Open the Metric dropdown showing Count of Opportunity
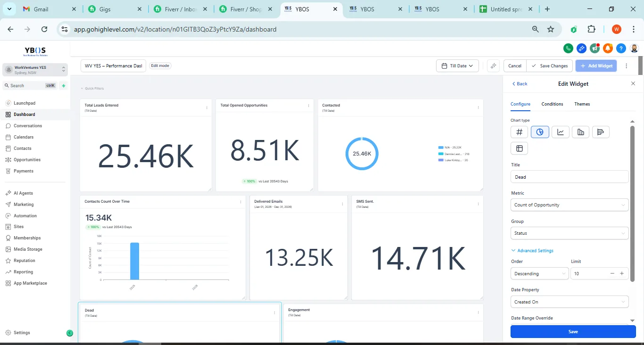This screenshot has width=644, height=345. [x=569, y=205]
